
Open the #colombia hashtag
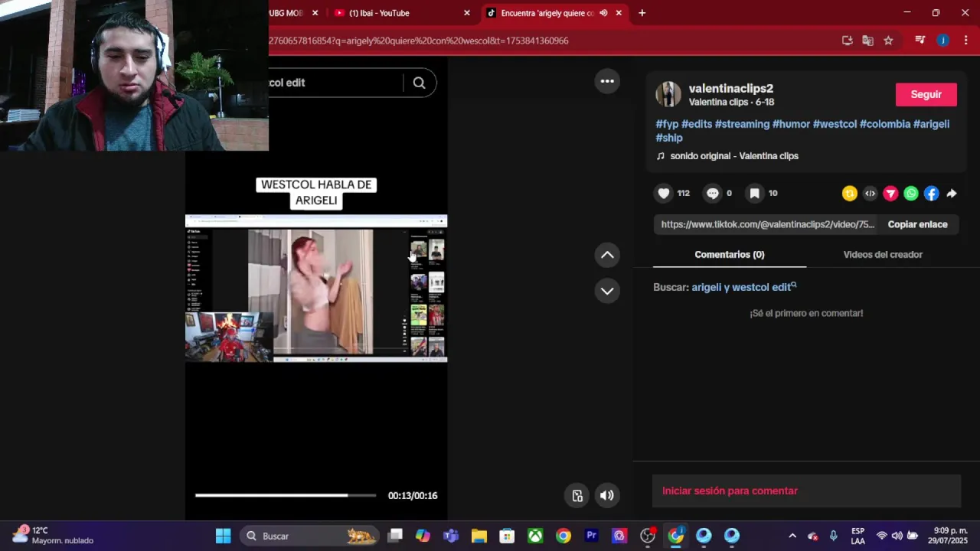(x=885, y=124)
